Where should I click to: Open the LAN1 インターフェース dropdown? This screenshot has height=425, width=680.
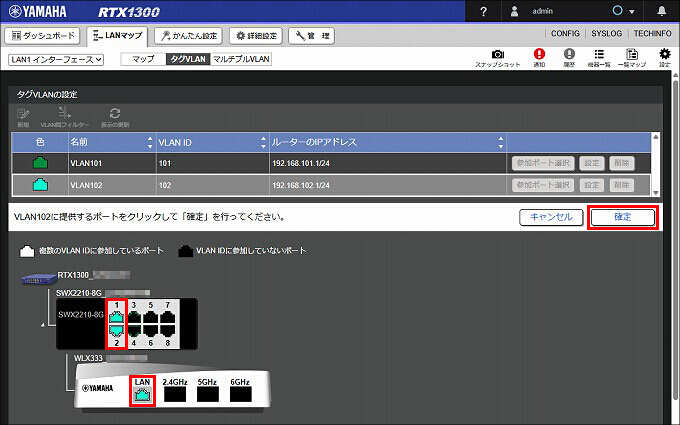click(x=56, y=59)
